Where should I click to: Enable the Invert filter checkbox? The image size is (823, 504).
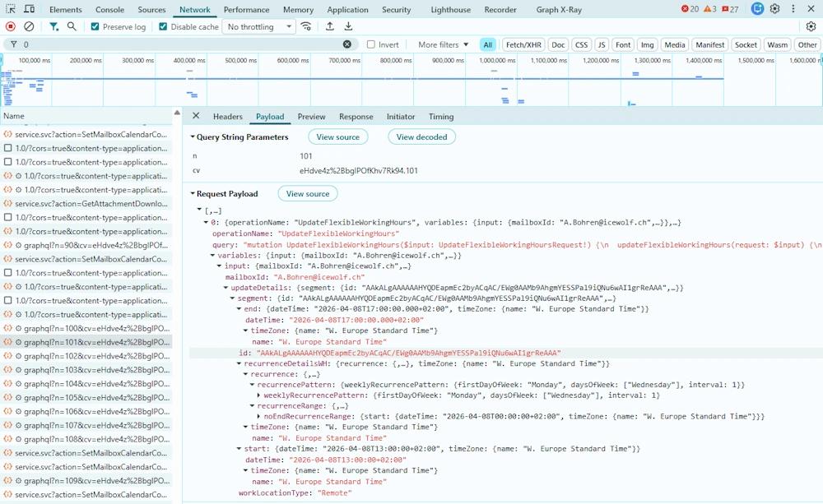click(x=371, y=44)
